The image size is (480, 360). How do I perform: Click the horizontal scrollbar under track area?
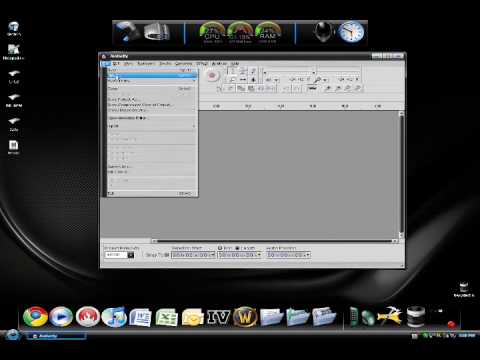pos(275,241)
